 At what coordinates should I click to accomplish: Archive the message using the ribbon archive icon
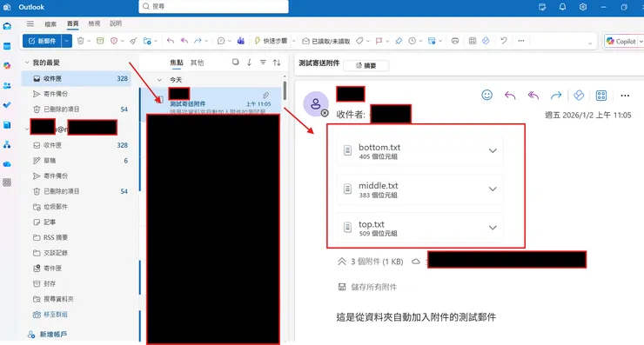pos(100,41)
